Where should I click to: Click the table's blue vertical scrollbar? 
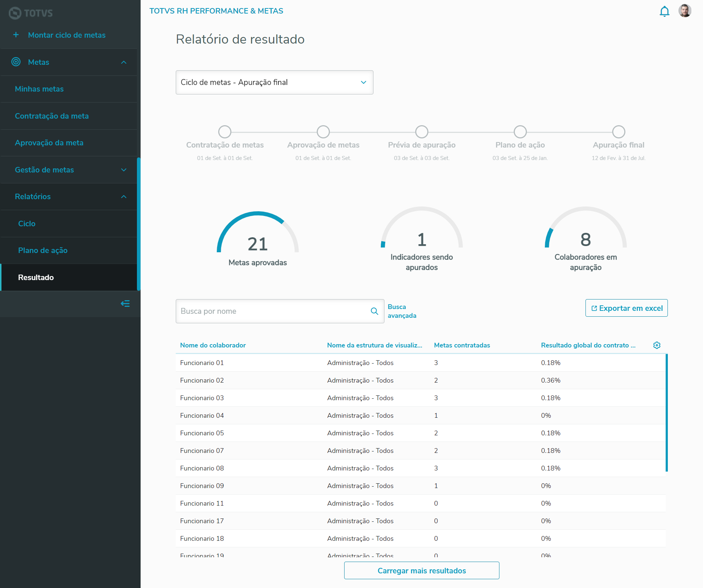[x=666, y=412]
